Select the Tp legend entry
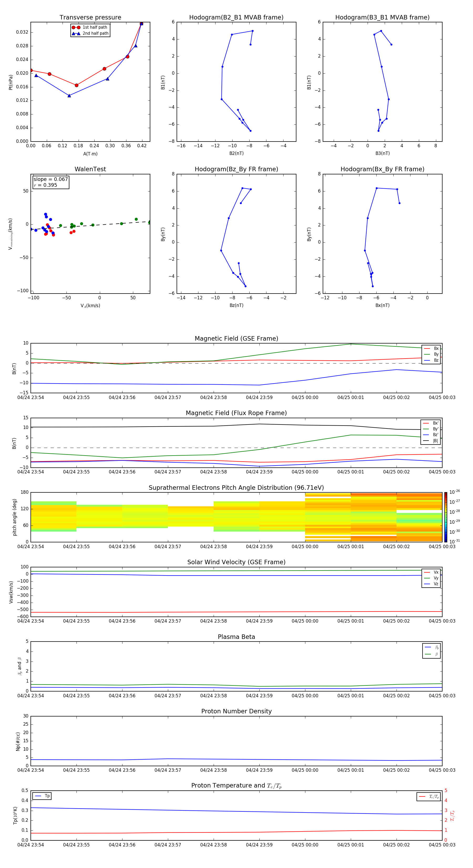The height and width of the screenshot is (868, 473). tap(42, 796)
